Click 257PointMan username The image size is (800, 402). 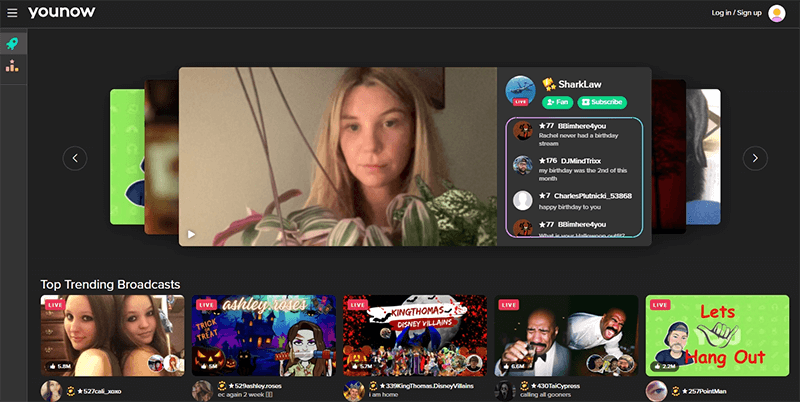point(704,391)
